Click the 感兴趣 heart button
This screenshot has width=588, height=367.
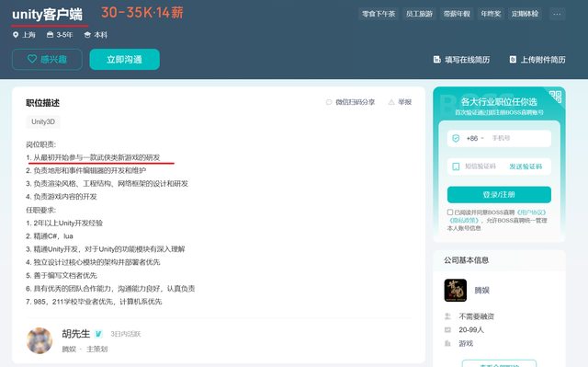[47, 59]
